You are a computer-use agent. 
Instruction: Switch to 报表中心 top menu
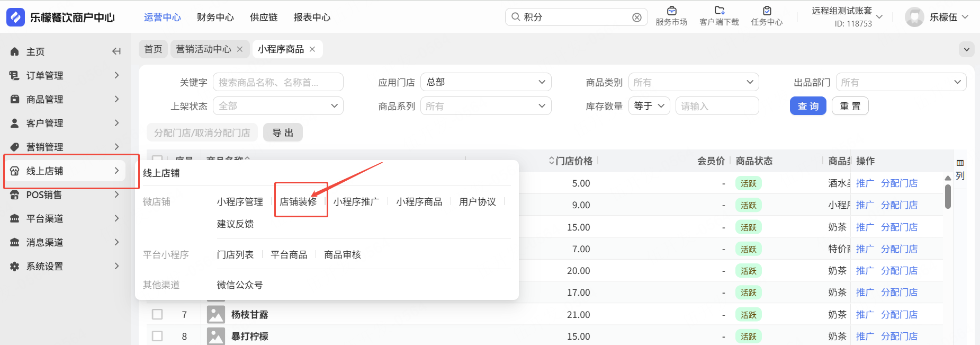[x=312, y=17]
